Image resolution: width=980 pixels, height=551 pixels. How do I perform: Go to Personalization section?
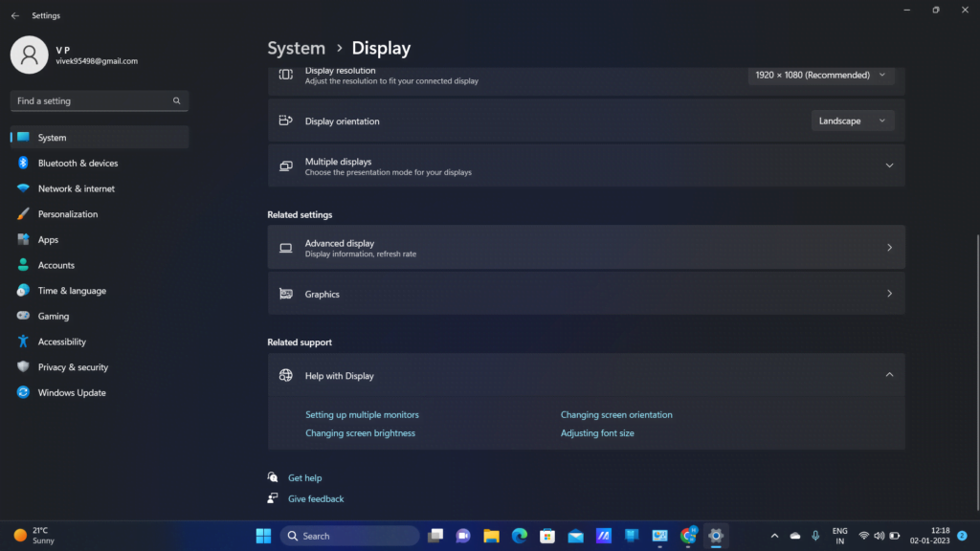click(x=100, y=214)
